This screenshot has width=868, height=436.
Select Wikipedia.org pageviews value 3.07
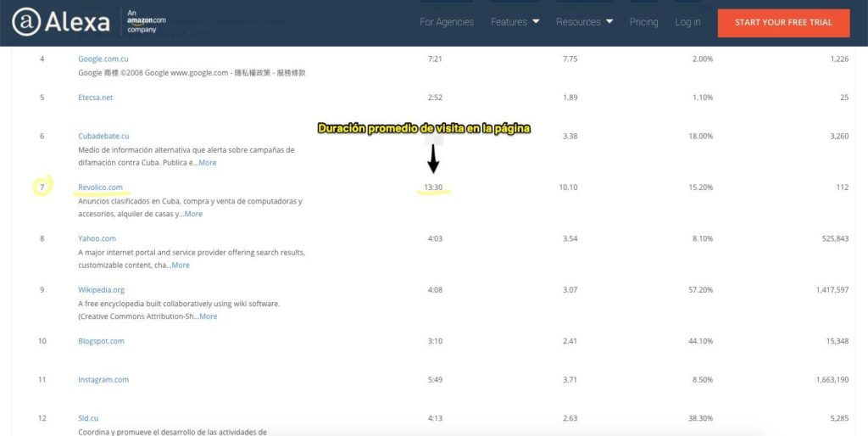570,290
